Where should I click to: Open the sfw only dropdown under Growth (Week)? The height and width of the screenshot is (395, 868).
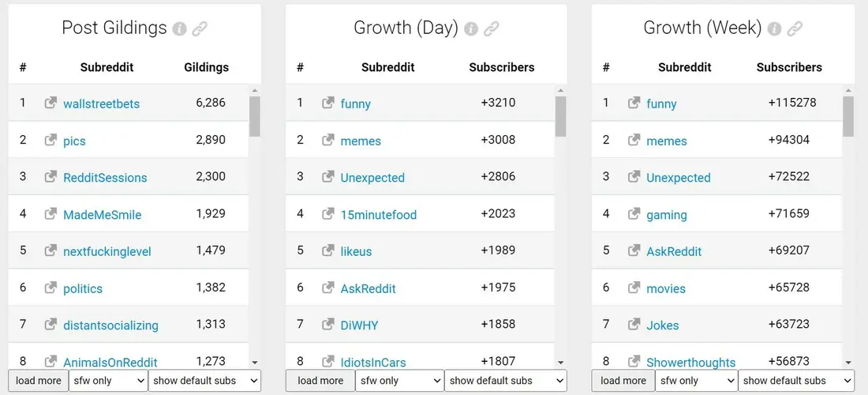click(x=697, y=381)
